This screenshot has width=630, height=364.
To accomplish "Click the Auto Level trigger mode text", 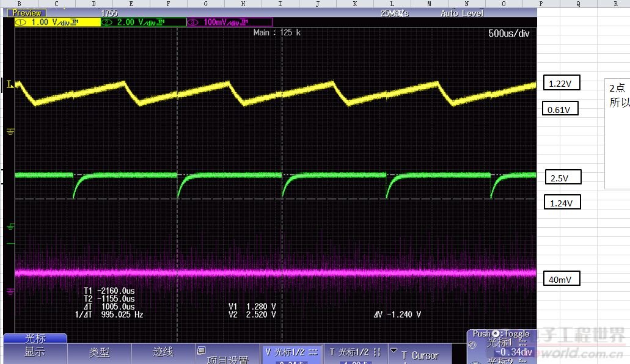I will click(x=461, y=13).
